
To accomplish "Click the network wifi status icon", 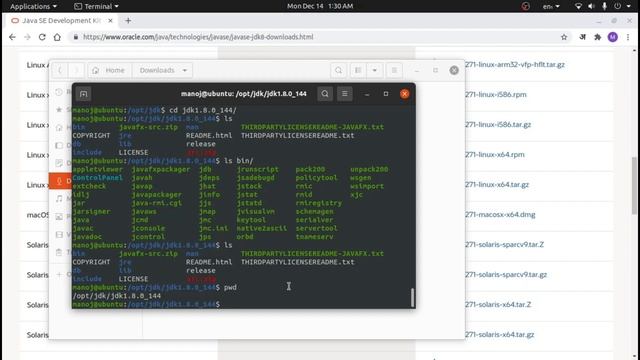I will [x=578, y=6].
